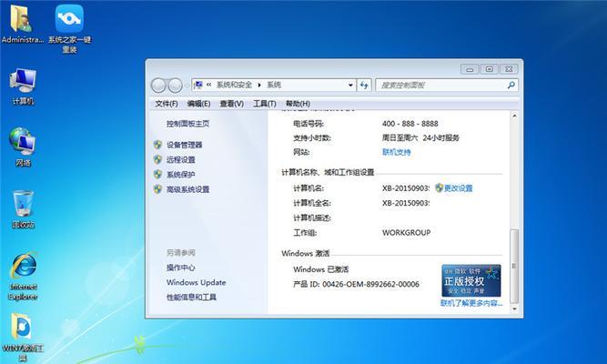Screen dimensions: 607x364
Task: Click the scroll down arrow
Action: coord(514,308)
